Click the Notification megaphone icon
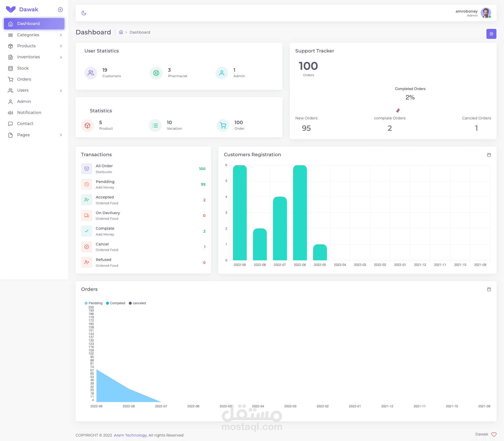504x441 pixels. tap(10, 113)
